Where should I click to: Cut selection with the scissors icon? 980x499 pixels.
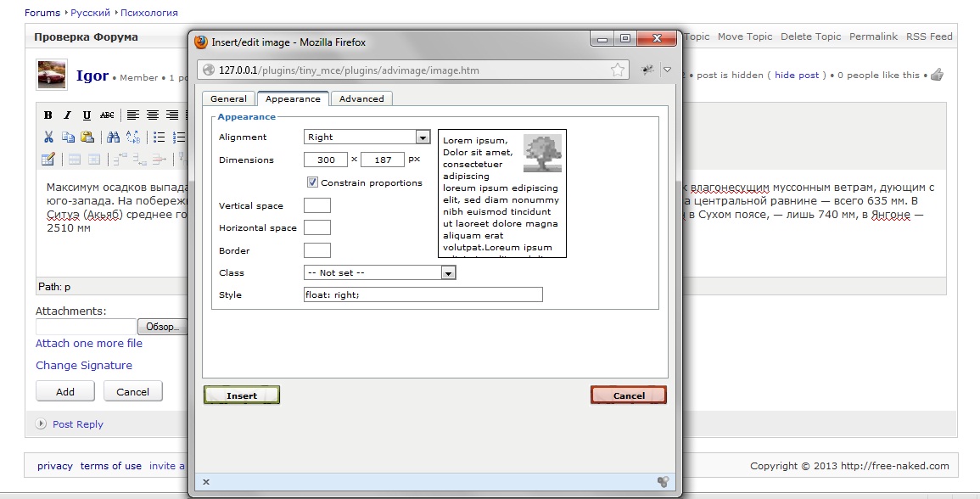[x=48, y=137]
